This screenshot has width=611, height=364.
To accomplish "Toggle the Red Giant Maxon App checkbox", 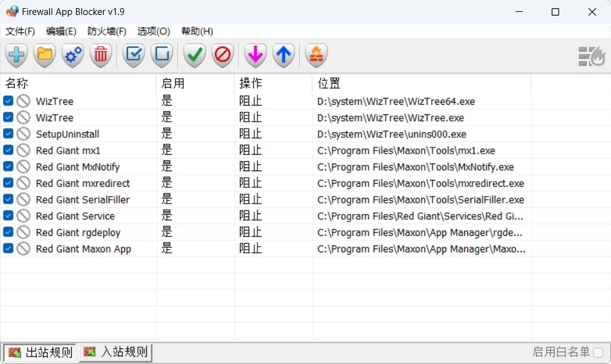I will point(8,248).
